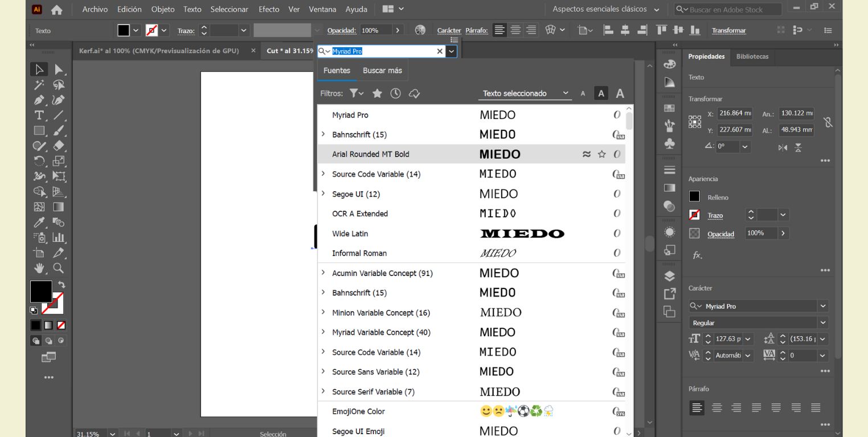This screenshot has width=868, height=437.
Task: Set medium font preview size
Action: point(601,94)
